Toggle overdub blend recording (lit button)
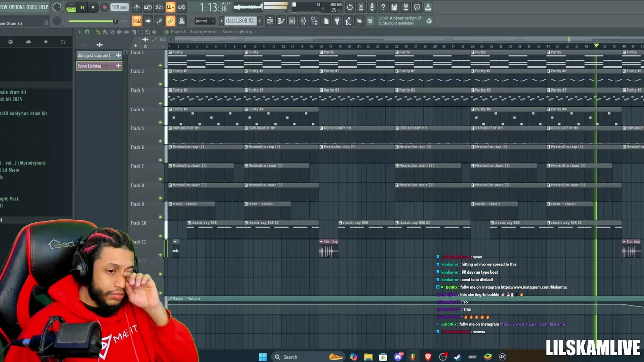644x362 pixels. point(170,7)
